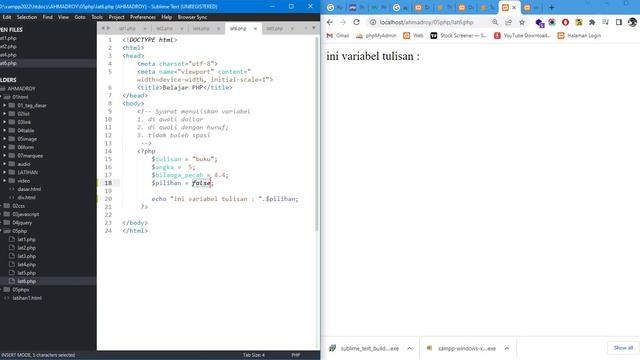Open the Edit menu in Sublime Text
Screen dimensions: 640x360
[x=7, y=17]
